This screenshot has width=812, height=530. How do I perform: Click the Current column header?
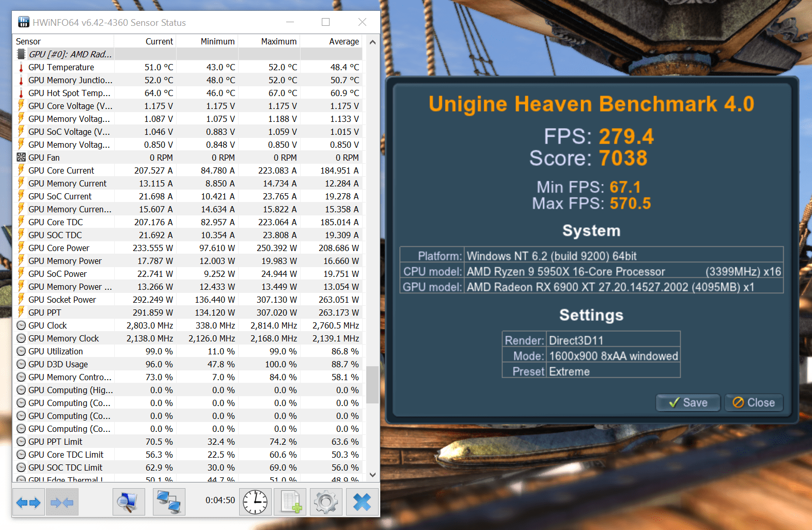(x=145, y=41)
